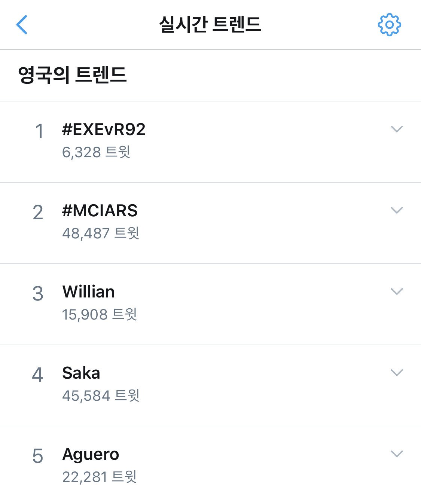
Task: Tap the 48,487 트윗 count
Action: [101, 233]
